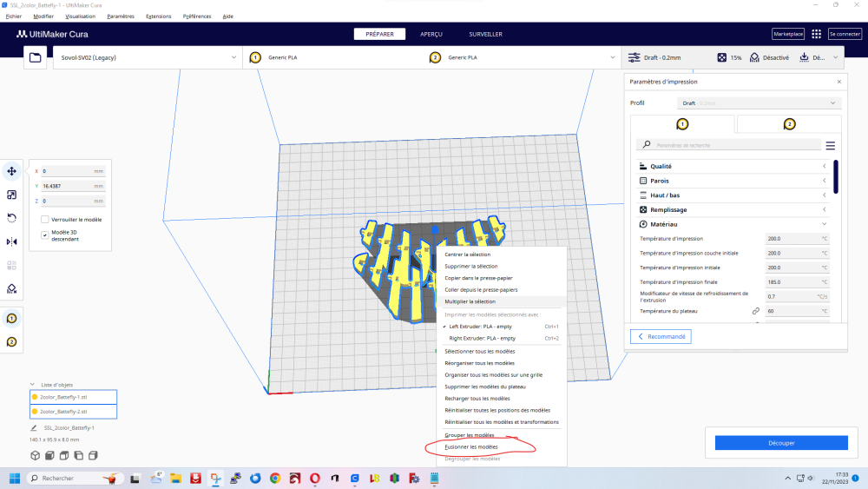Click the adhesion icon in settings bar
This screenshot has width=868, height=489.
(x=804, y=57)
